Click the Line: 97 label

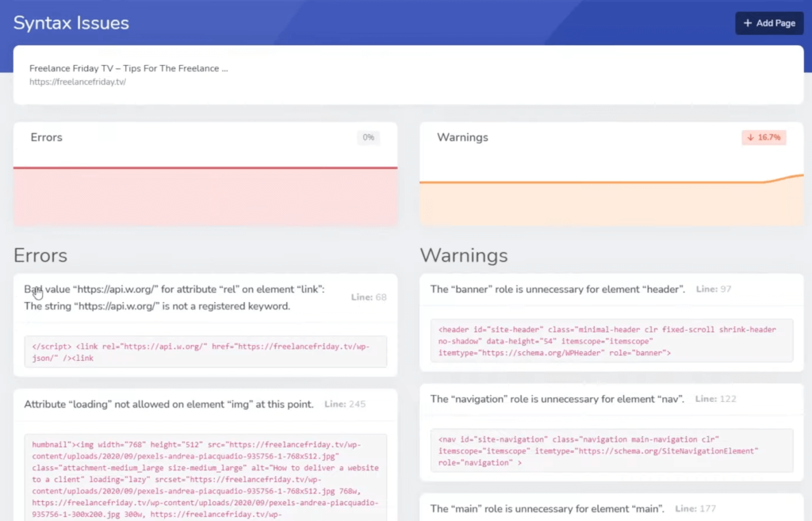point(714,289)
